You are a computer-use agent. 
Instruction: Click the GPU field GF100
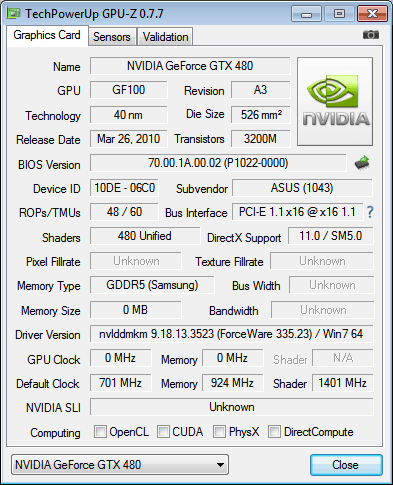129,90
